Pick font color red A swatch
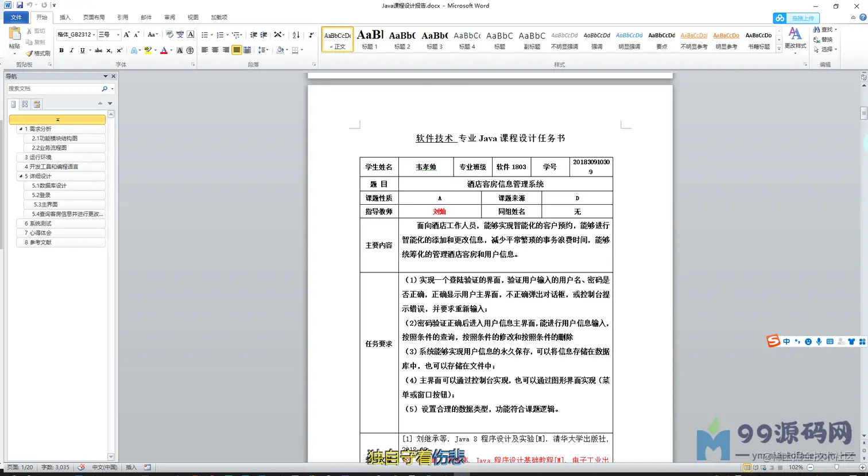Image resolution: width=868 pixels, height=476 pixels. click(x=164, y=50)
